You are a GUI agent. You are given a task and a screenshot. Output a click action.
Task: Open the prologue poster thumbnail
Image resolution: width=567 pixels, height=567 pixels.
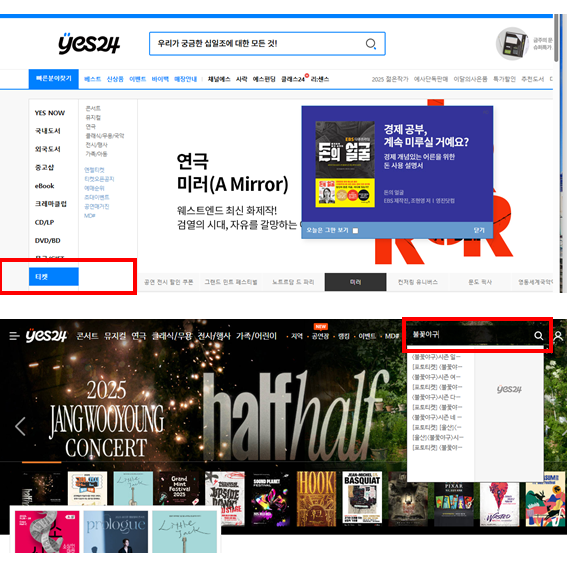pyautogui.click(x=116, y=532)
